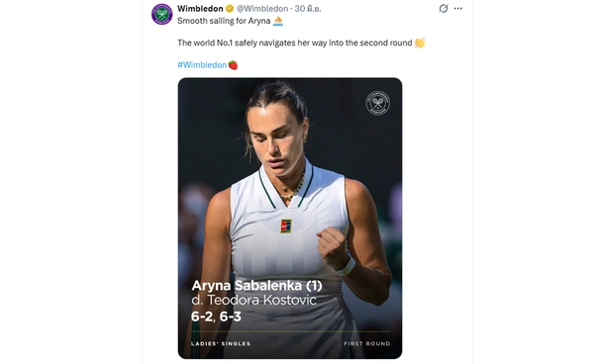594x364 pixels.
Task: Click the world No.1 tweet sentence
Action: pyautogui.click(x=295, y=43)
